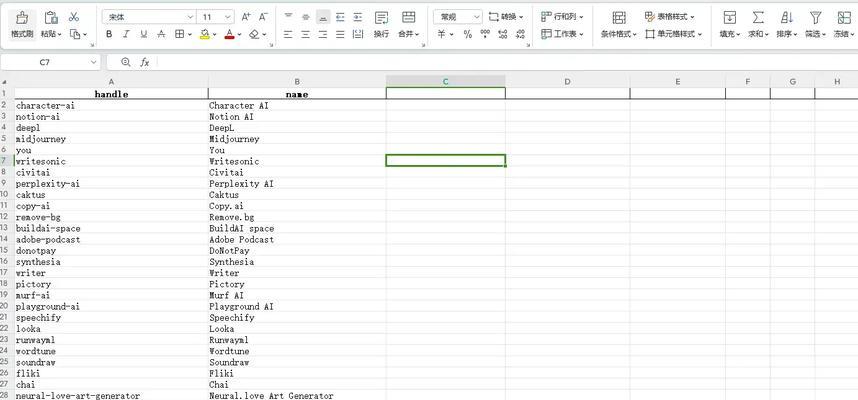
Task: Expand the font color dropdown arrow
Action: [x=240, y=34]
